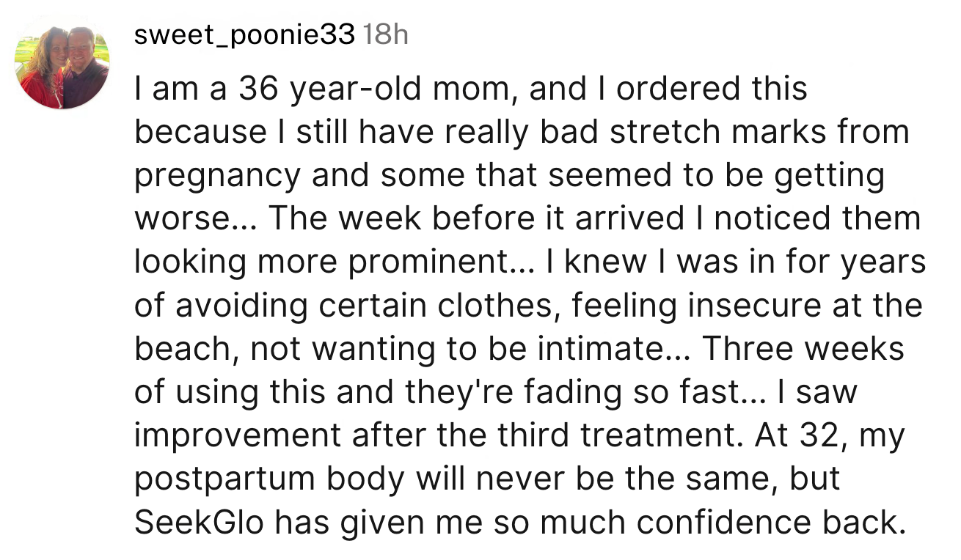Click the 18h timestamp

tap(386, 34)
